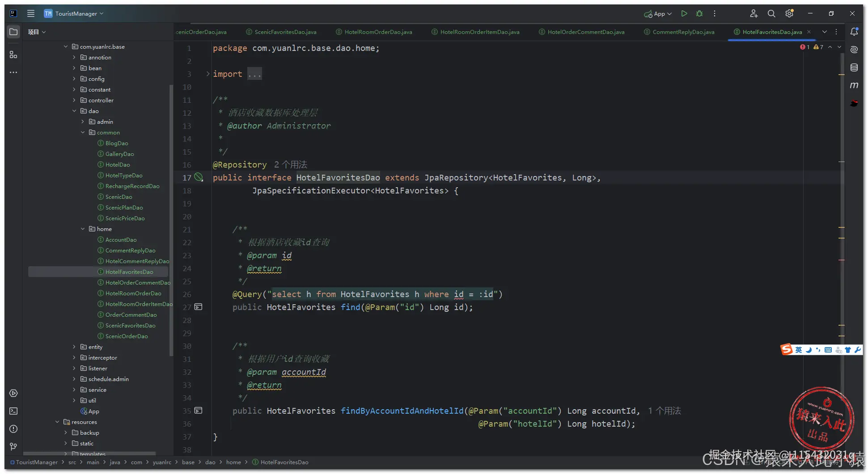
Task: Open the project view selector dropdown
Action: pos(37,32)
